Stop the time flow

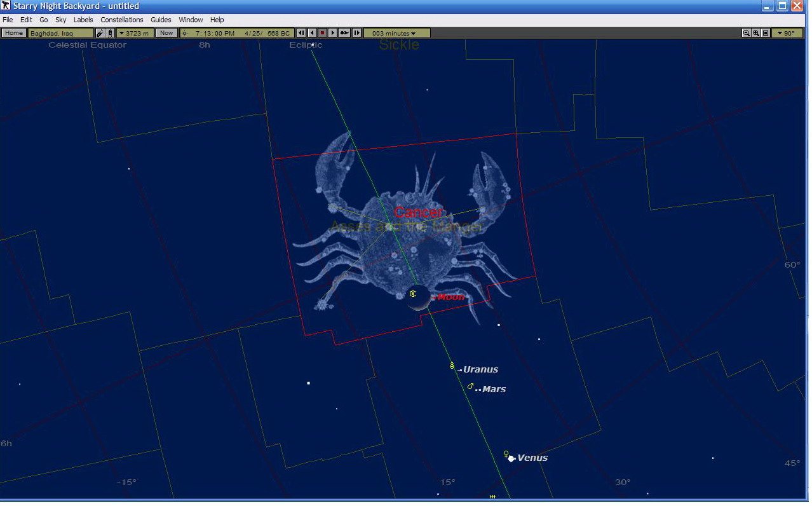pyautogui.click(x=322, y=33)
